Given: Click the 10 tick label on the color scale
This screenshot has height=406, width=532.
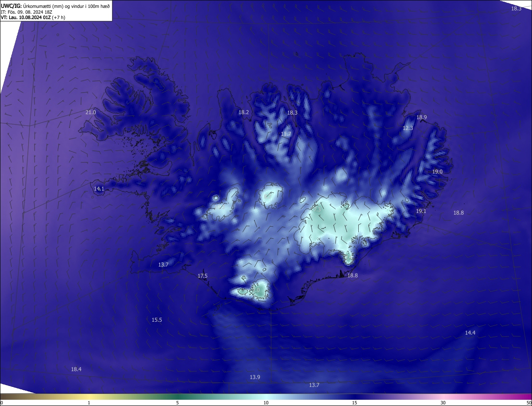Looking at the screenshot, I should click(x=266, y=403).
